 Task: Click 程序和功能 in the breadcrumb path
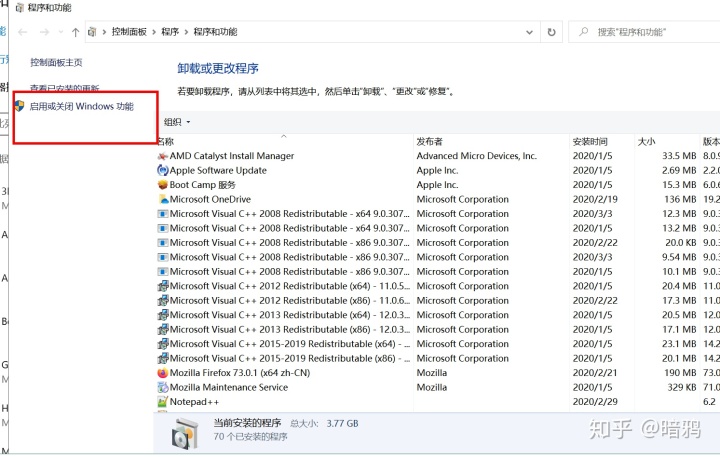tap(215, 32)
